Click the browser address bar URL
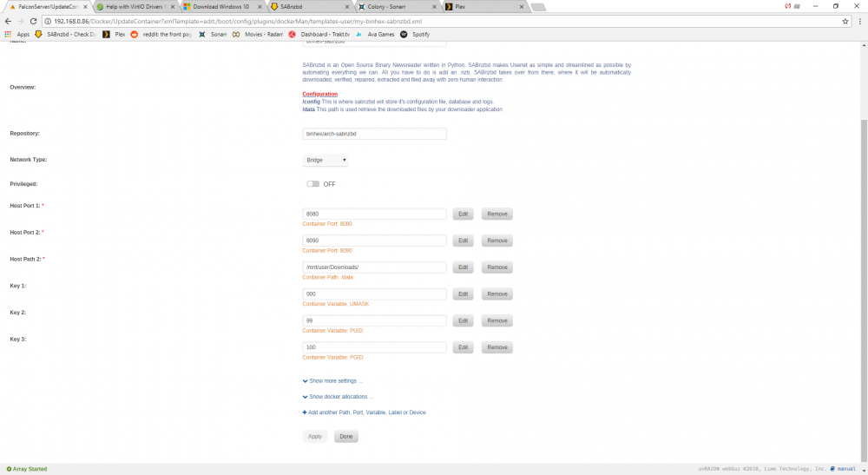Image resolution: width=868 pixels, height=475 pixels. [x=238, y=21]
